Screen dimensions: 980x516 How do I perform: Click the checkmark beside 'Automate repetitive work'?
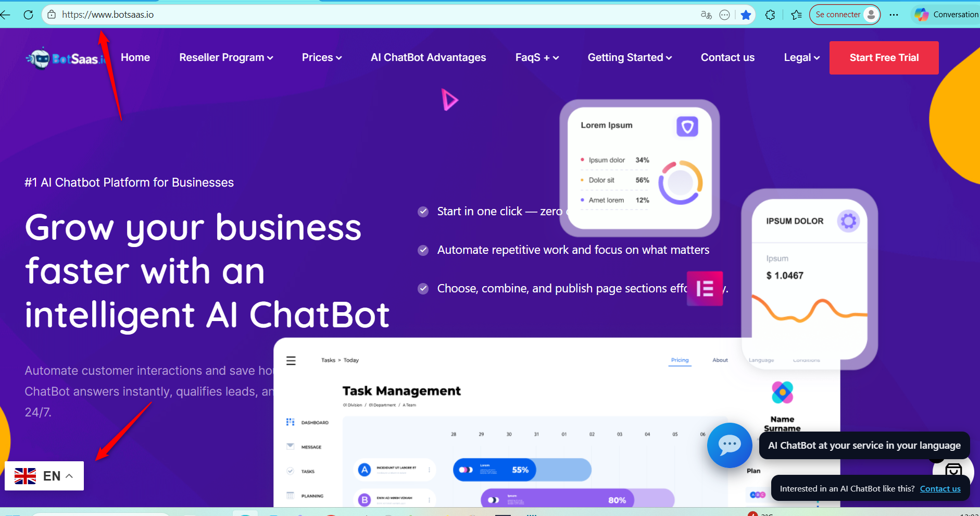pyautogui.click(x=423, y=250)
